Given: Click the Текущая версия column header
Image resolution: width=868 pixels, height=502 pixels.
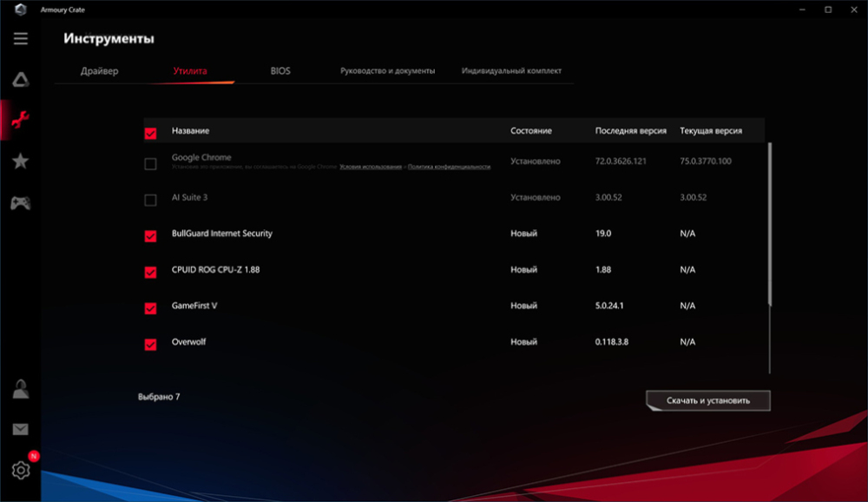Looking at the screenshot, I should click(x=711, y=131).
